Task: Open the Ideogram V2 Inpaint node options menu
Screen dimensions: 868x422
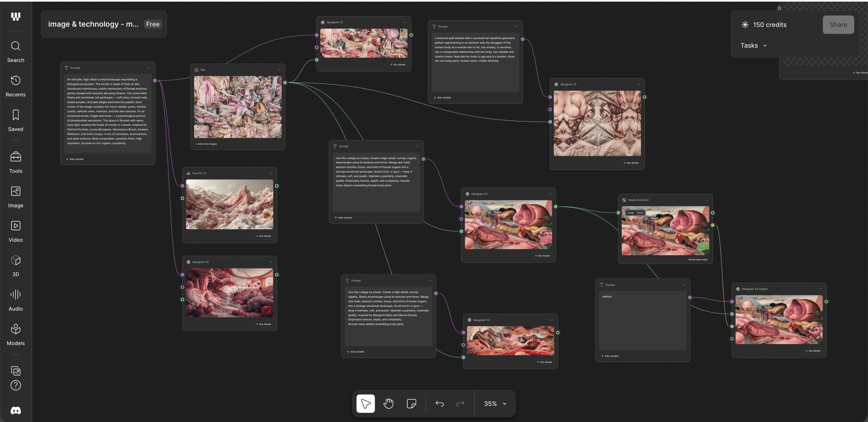Action: [x=820, y=289]
